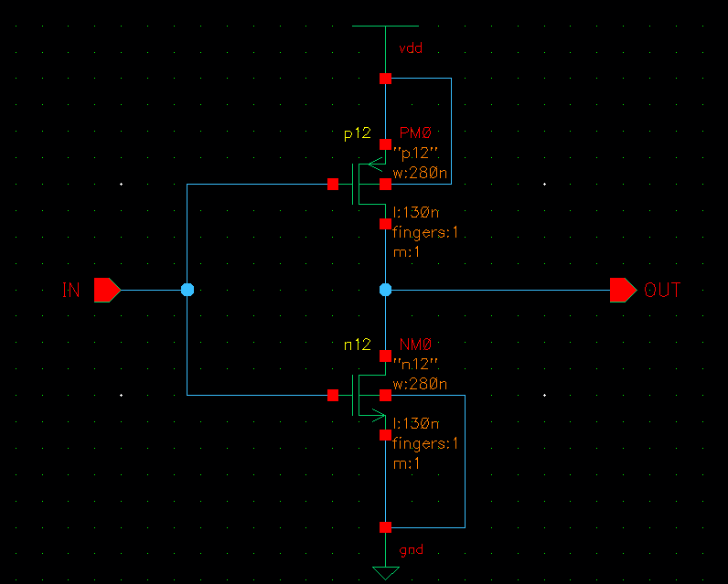Select the gnd ground symbol triangle

(385, 573)
